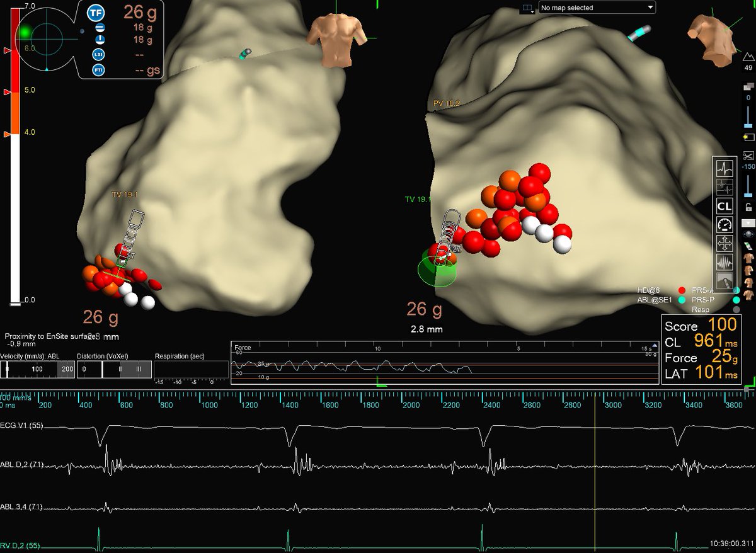Select the ABL 3,4 (71) trace label
This screenshot has height=553, width=756.
click(23, 506)
